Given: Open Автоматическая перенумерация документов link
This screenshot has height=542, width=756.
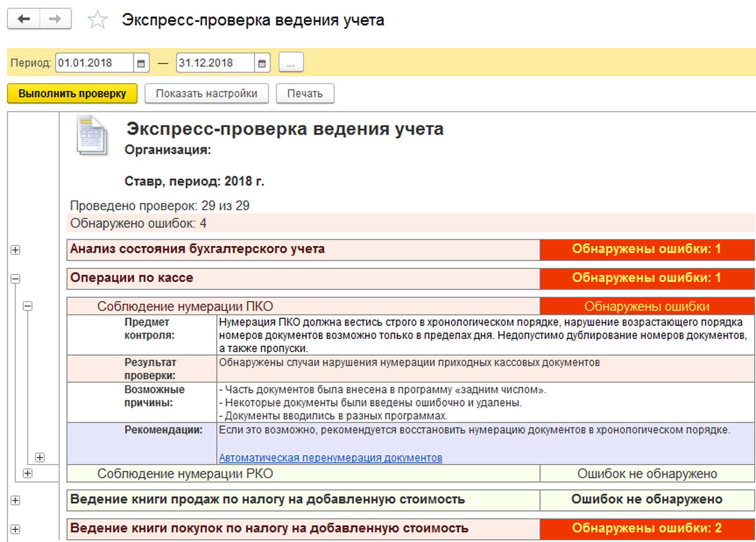Looking at the screenshot, I should pyautogui.click(x=330, y=458).
